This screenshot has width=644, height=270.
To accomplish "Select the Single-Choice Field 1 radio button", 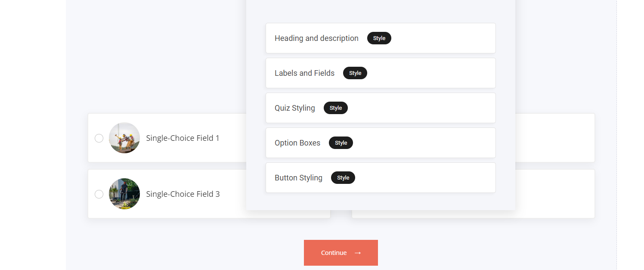I will [x=99, y=138].
